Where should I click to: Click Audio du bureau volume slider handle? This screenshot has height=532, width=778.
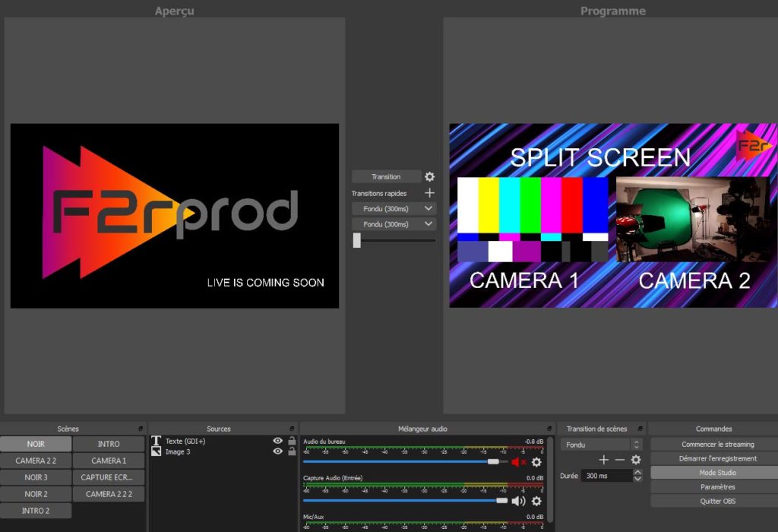pyautogui.click(x=492, y=461)
